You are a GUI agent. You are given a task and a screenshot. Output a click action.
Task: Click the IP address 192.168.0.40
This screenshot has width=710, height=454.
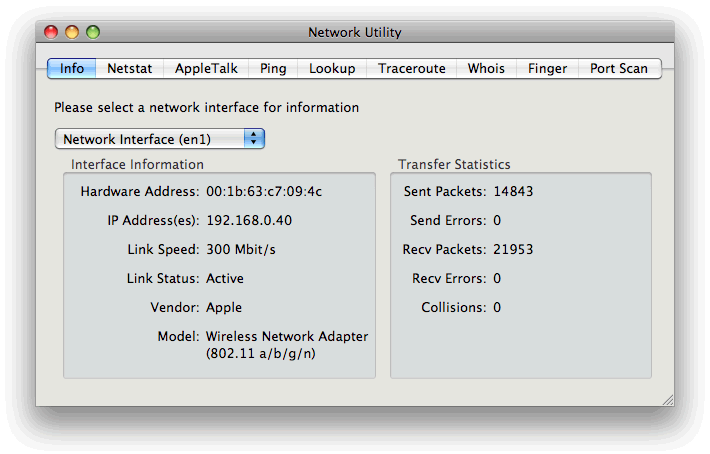249,220
